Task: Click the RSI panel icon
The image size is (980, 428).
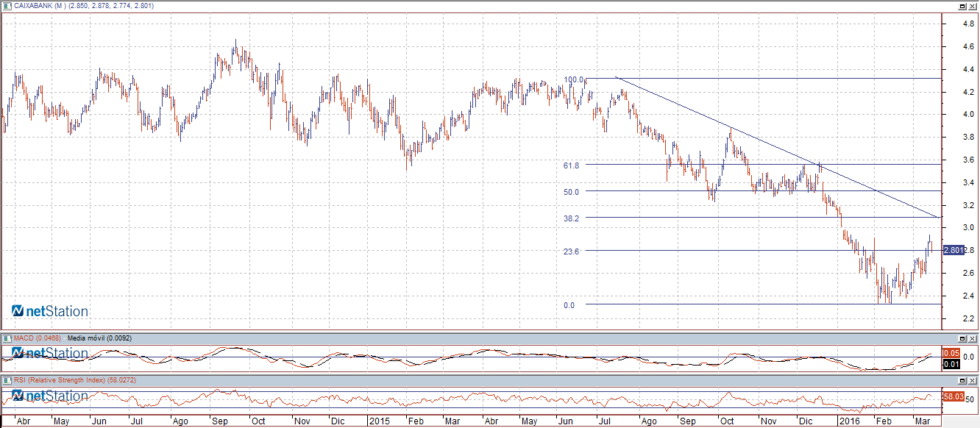Action: coord(6,380)
